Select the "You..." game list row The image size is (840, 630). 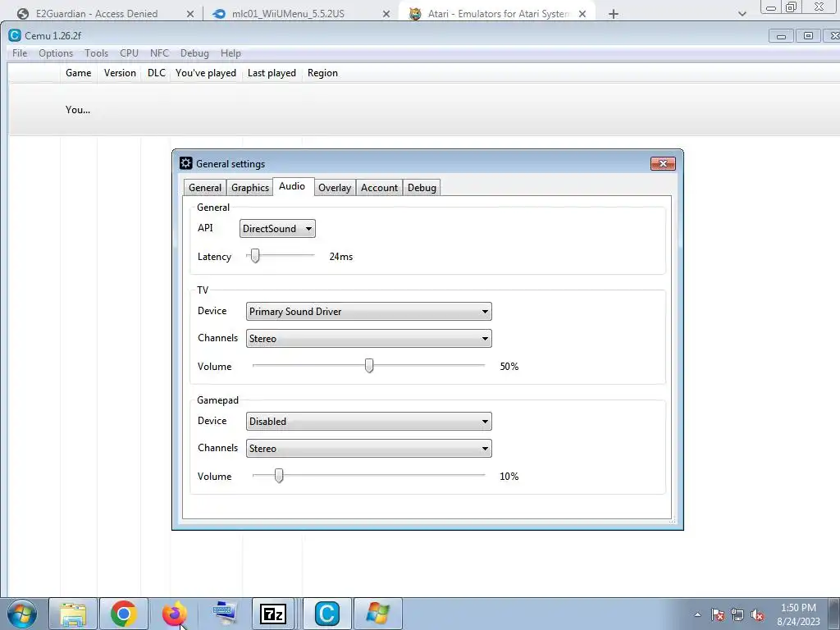coord(423,109)
